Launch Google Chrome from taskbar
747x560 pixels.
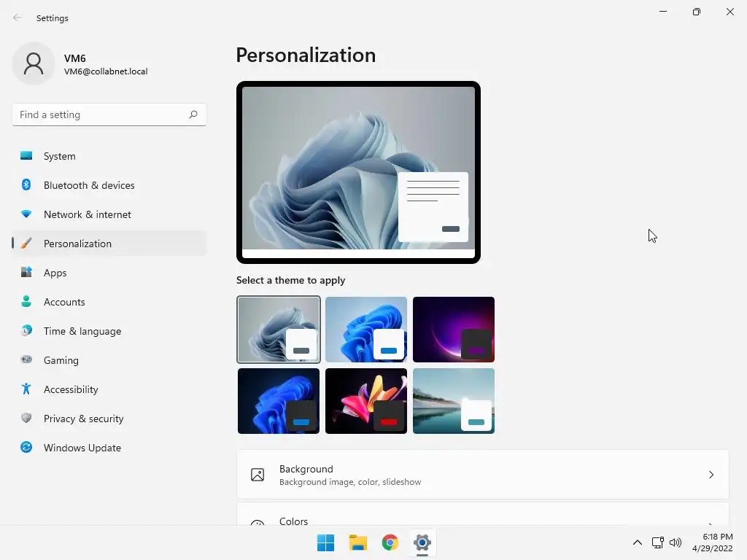(x=390, y=542)
